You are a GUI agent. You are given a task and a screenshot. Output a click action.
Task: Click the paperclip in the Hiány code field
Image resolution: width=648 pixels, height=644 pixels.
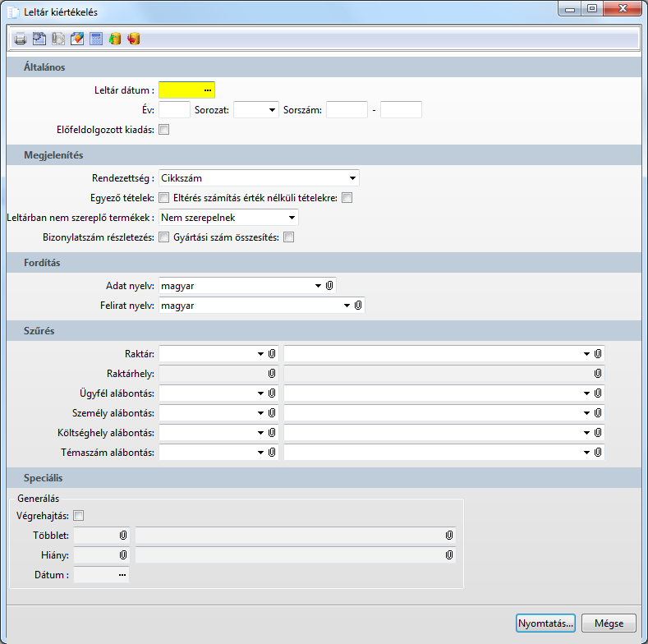point(123,555)
